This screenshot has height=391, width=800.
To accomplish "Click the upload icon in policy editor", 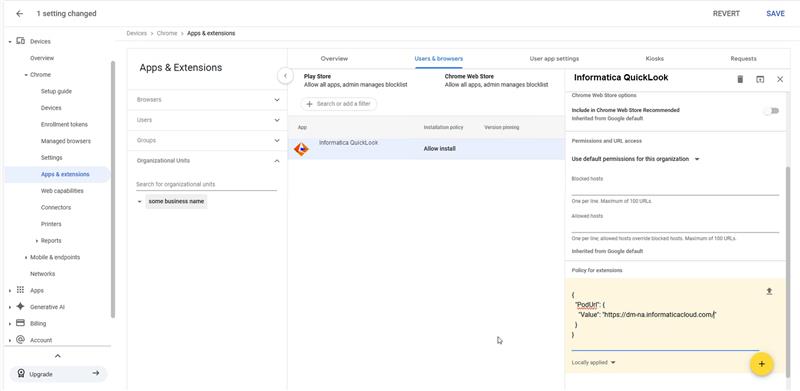I will [x=769, y=291].
